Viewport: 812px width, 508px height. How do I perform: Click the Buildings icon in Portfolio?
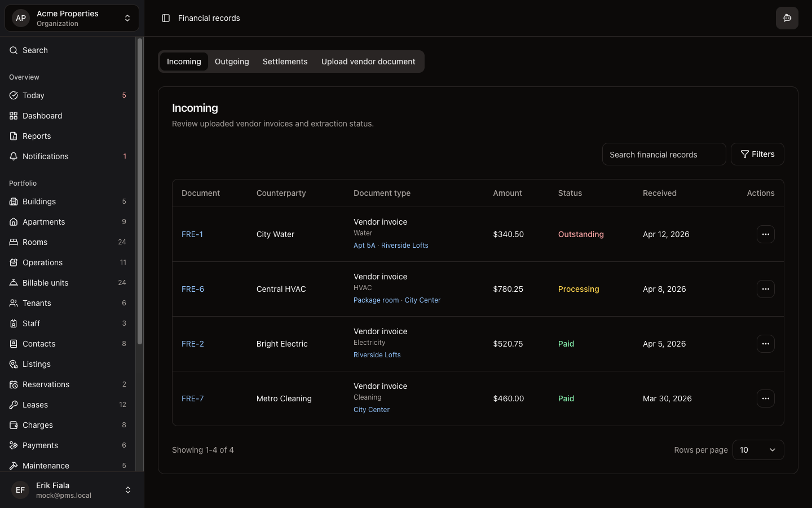14,202
